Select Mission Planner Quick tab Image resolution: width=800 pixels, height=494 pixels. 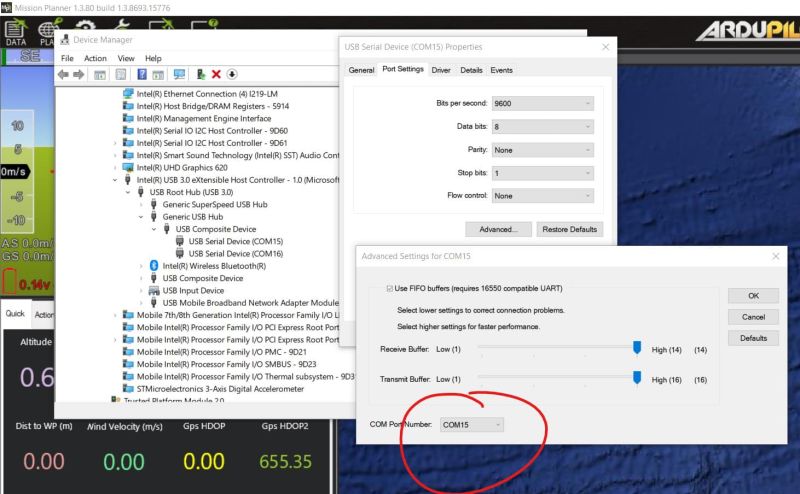[15, 313]
